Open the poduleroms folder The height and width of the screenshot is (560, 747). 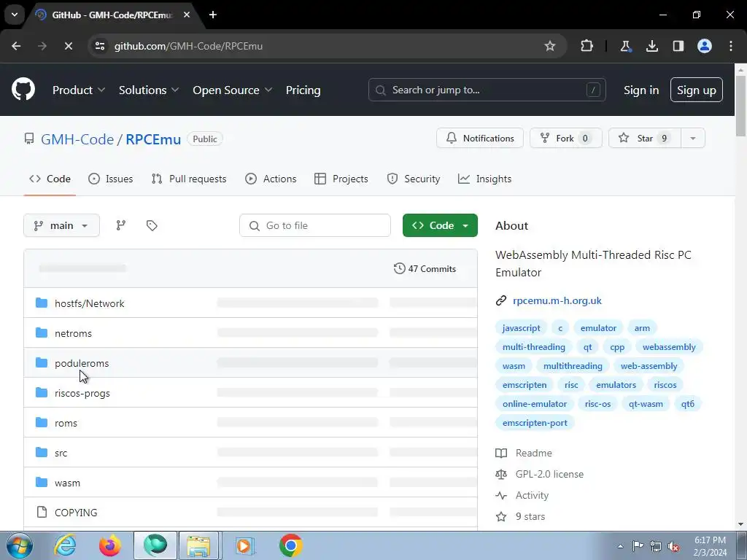pos(82,363)
